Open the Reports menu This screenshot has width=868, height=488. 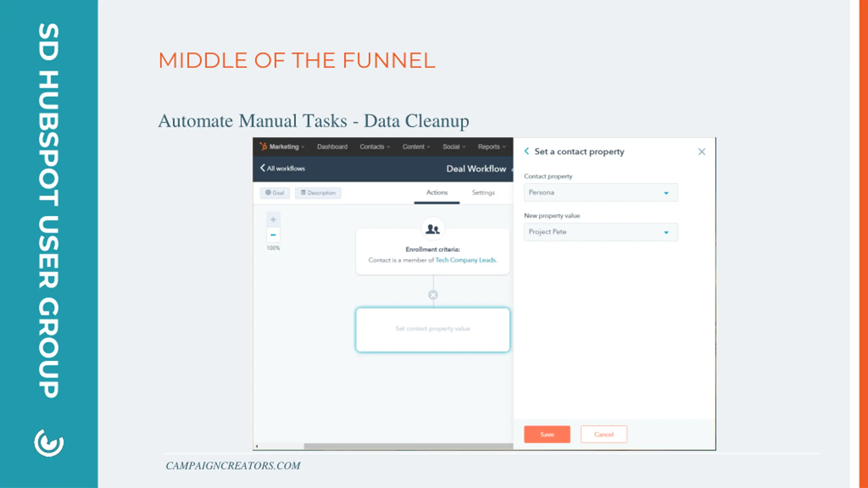click(x=492, y=147)
